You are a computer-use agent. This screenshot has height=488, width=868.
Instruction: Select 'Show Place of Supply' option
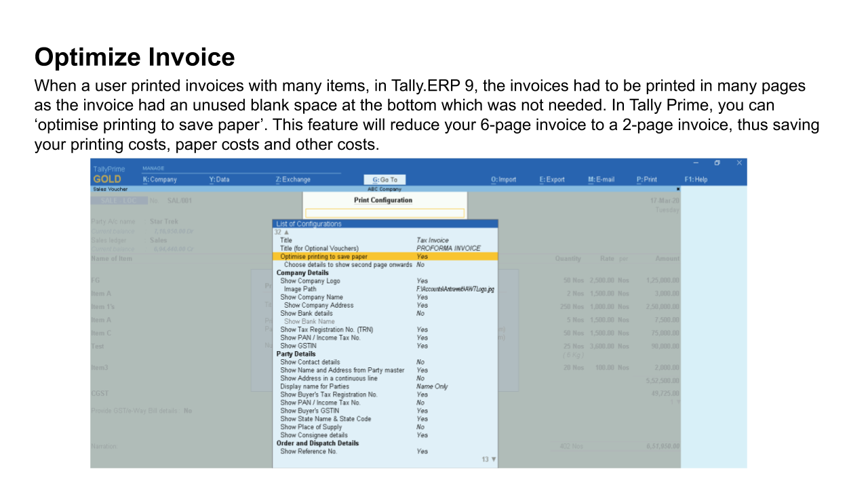385,428
